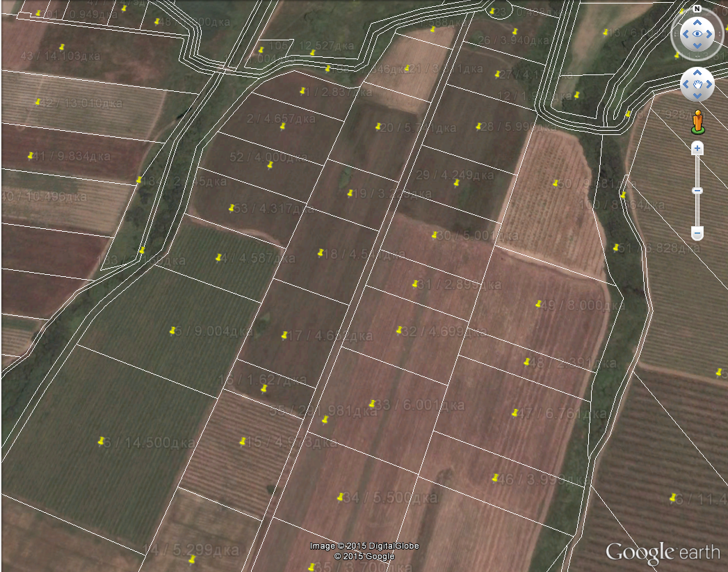Pan left using the hand joystick arrow
Viewport: 728px width, 572px height.
(687, 85)
